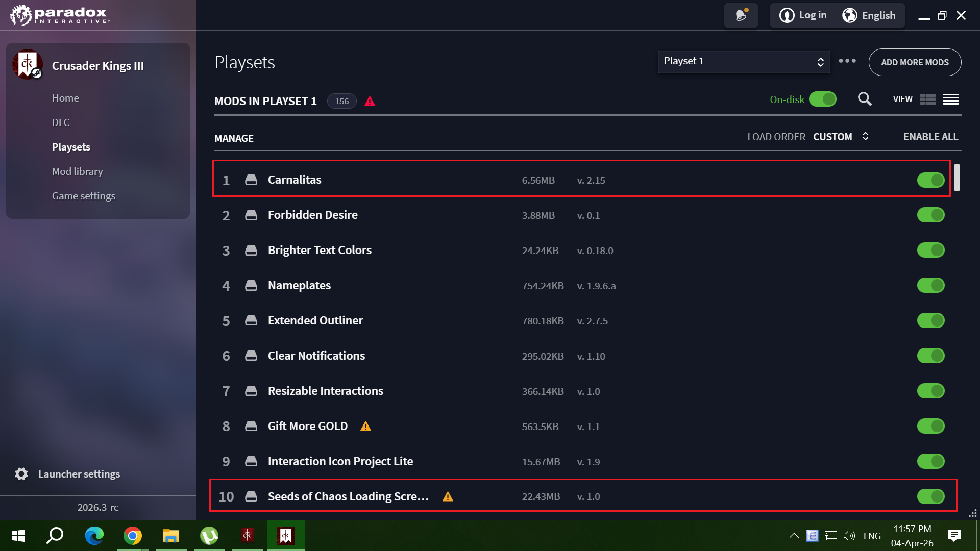Click the warning icon beside Seeds of Chaos

tap(448, 496)
